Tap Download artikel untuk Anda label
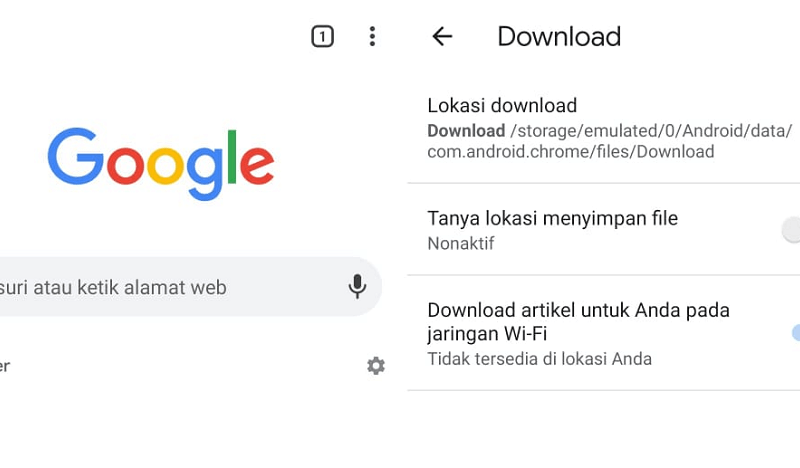 pyautogui.click(x=579, y=322)
